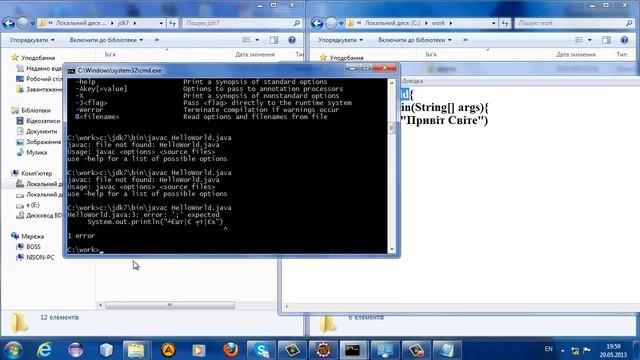Open Help in the work Explorer window

coord(624,40)
